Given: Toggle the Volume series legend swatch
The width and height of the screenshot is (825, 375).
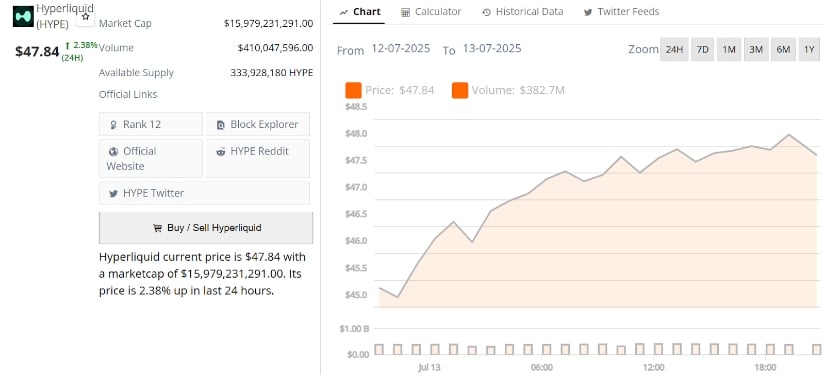Looking at the screenshot, I should [460, 90].
